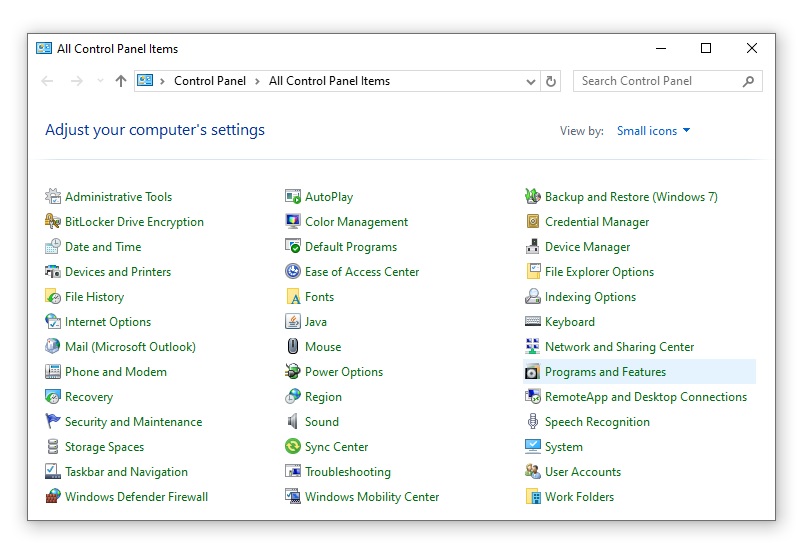Click the Backup and Restore icon
This screenshot has height=555, width=807.
[533, 196]
